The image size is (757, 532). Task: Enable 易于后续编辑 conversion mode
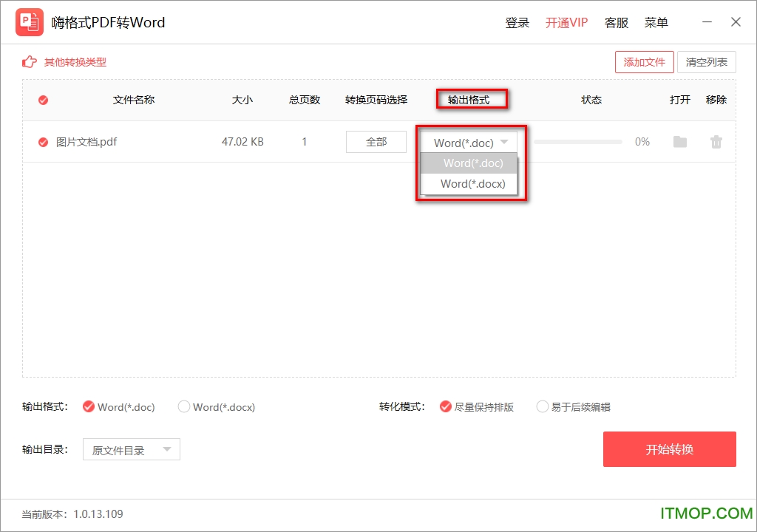(542, 406)
